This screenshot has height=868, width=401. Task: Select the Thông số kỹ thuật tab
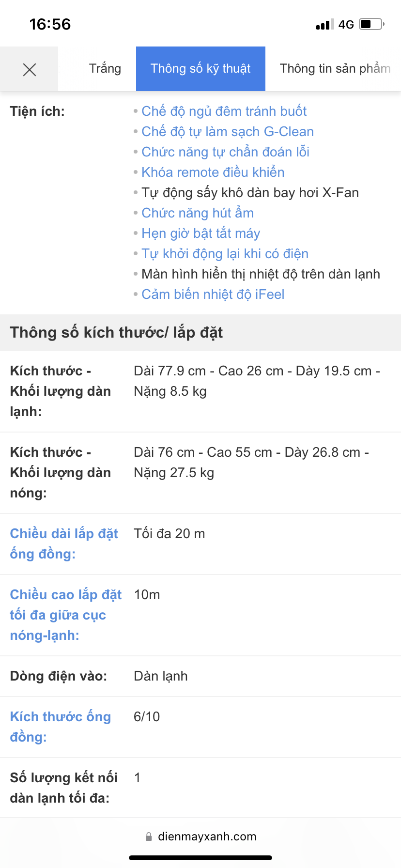coord(200,69)
